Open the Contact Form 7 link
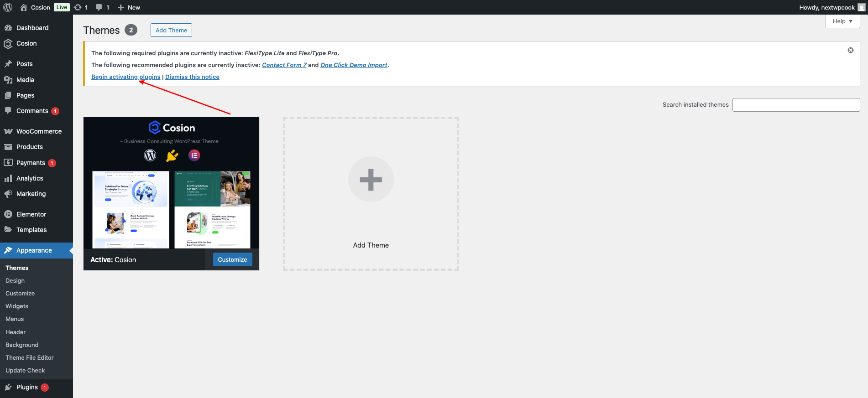 284,65
